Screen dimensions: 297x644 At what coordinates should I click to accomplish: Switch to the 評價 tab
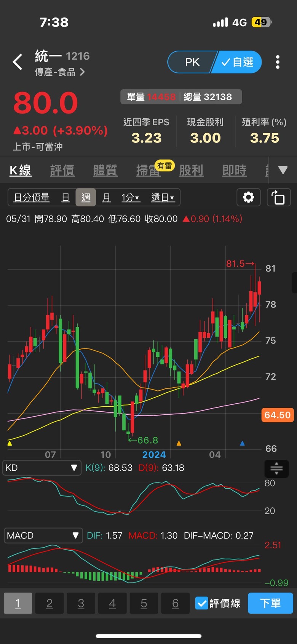point(62,170)
